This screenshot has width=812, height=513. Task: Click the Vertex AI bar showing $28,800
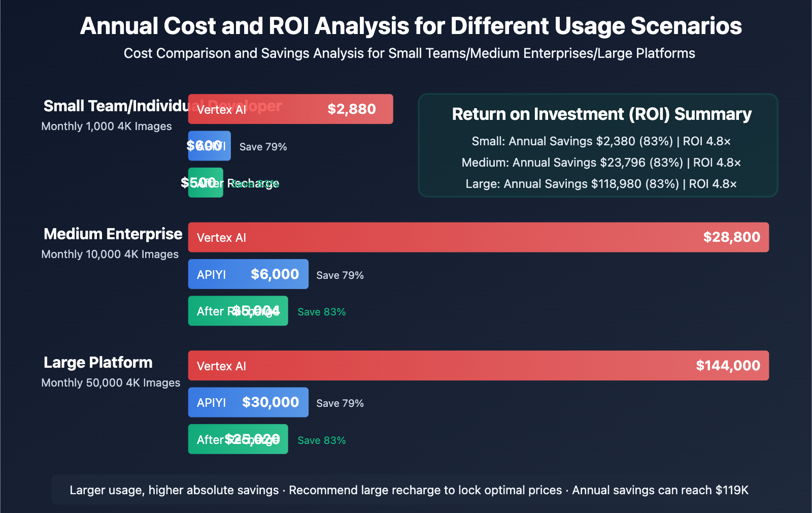479,237
